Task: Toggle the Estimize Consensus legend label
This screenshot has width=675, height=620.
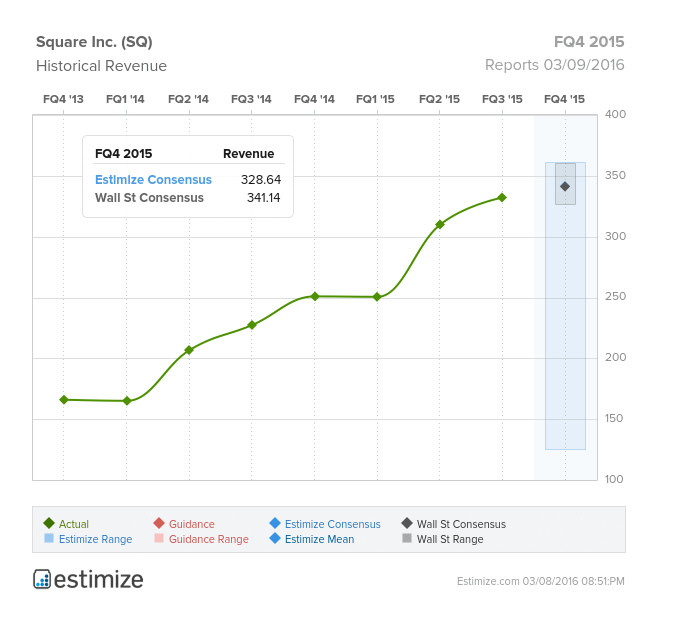Action: (x=332, y=524)
